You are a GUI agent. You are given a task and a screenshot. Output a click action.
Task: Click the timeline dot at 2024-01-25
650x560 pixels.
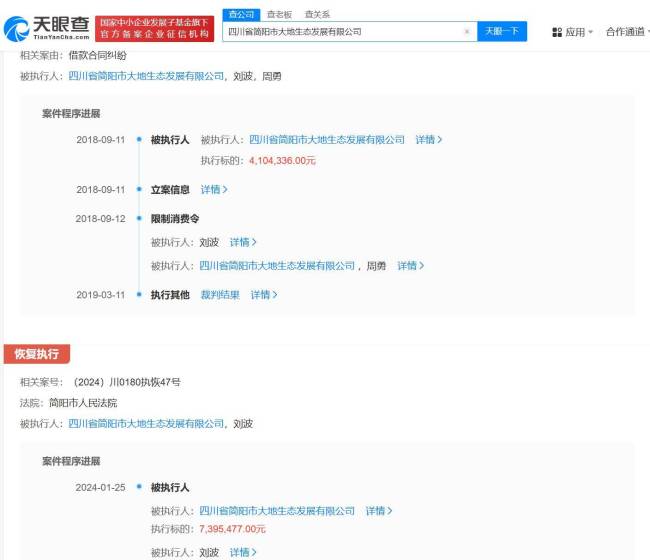(x=139, y=487)
